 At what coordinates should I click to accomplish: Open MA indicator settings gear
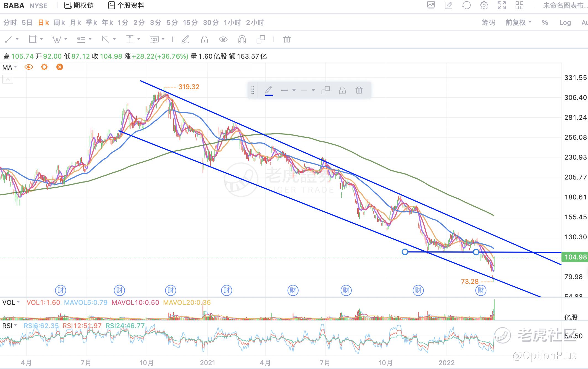(x=44, y=67)
